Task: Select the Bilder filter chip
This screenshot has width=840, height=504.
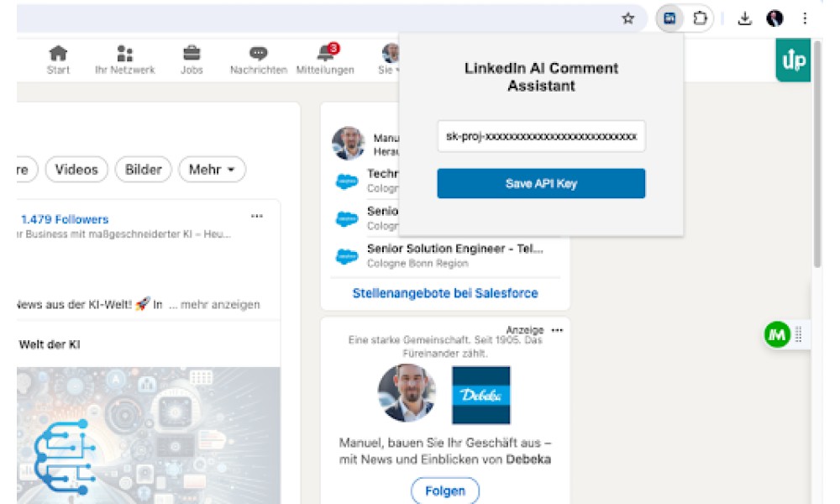Action: [x=143, y=170]
